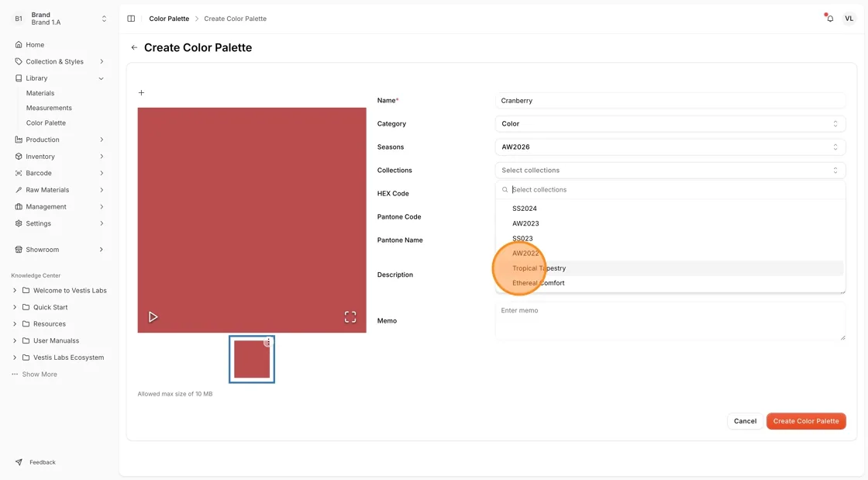Click the plus icon above color image

pyautogui.click(x=141, y=92)
